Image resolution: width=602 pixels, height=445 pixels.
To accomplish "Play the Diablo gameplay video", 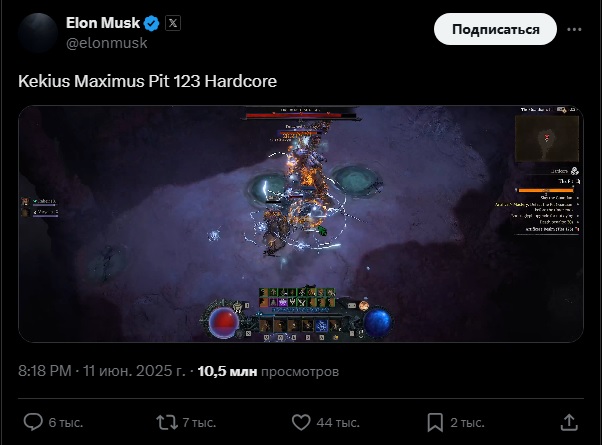I will [x=301, y=223].
